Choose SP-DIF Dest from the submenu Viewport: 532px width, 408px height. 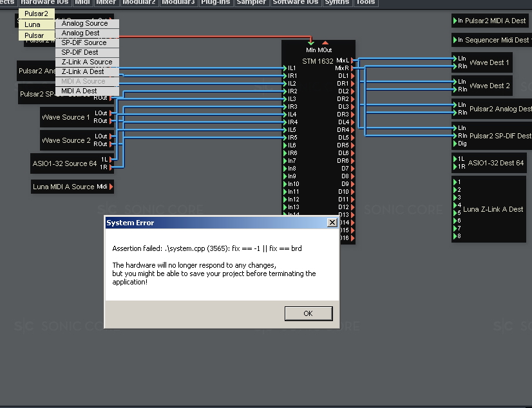tap(87, 52)
